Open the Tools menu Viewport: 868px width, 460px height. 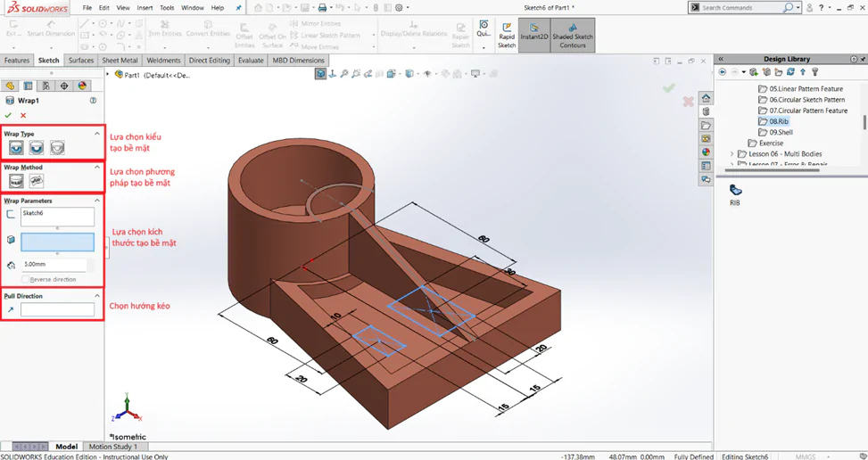167,8
